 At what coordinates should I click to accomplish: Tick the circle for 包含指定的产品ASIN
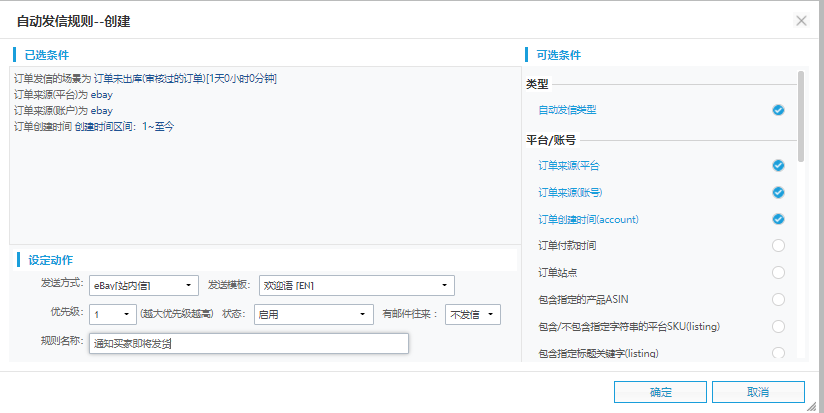(778, 299)
